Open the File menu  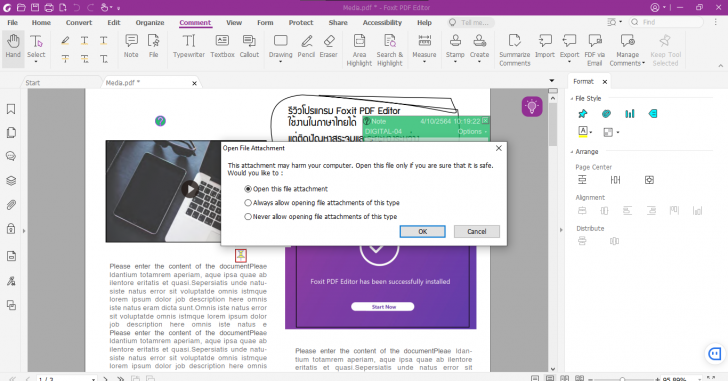pyautogui.click(x=13, y=23)
